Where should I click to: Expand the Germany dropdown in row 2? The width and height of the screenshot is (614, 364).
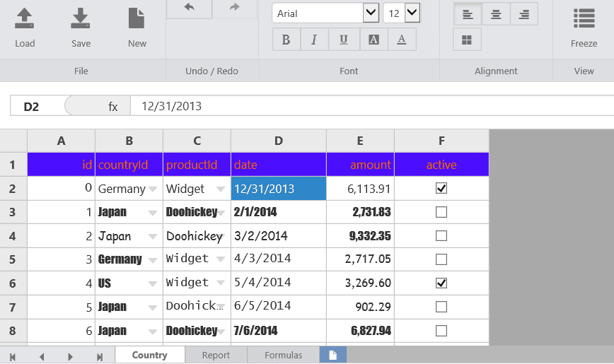tap(153, 189)
